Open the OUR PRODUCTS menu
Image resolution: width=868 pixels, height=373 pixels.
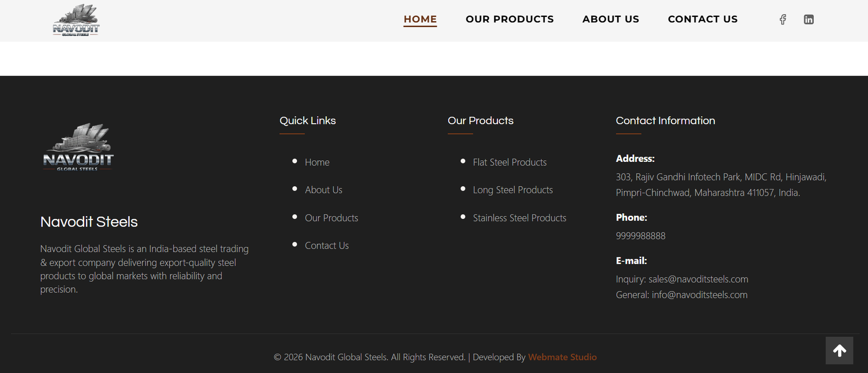click(509, 19)
